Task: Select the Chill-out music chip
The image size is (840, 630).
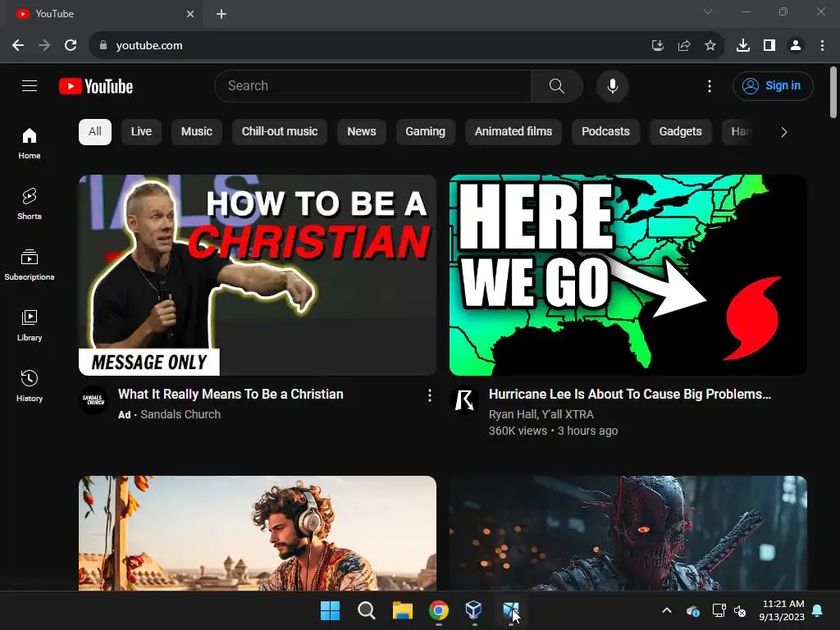Action: click(280, 132)
